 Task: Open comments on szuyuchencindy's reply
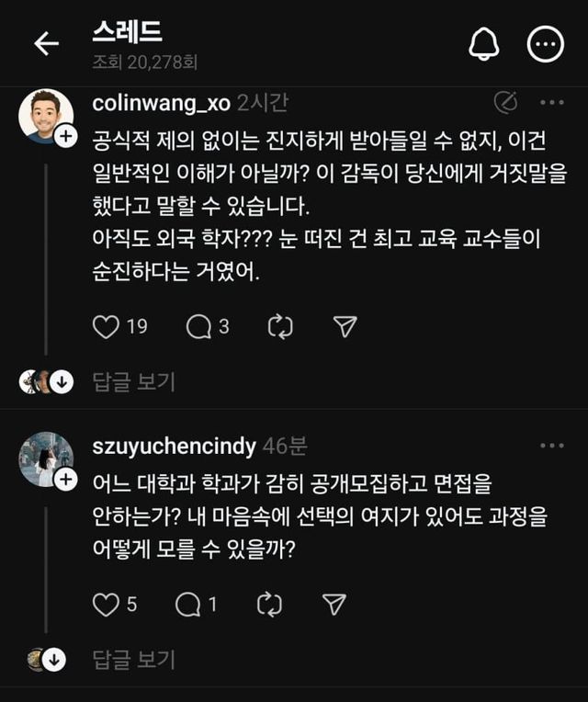pos(187,604)
